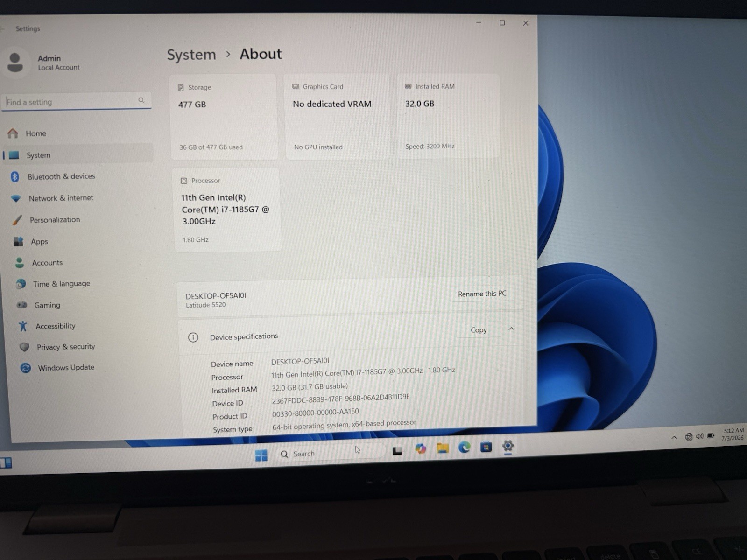Image resolution: width=747 pixels, height=560 pixels.
Task: Click the System breadcrumb link
Action: pyautogui.click(x=191, y=55)
